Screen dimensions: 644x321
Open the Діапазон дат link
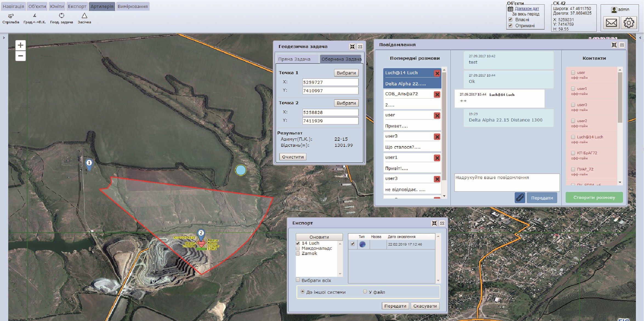coord(527,9)
